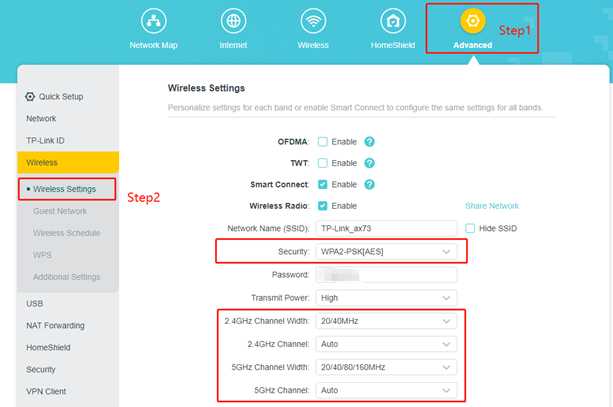
Task: Click the Smart Connect help icon
Action: pyautogui.click(x=370, y=185)
